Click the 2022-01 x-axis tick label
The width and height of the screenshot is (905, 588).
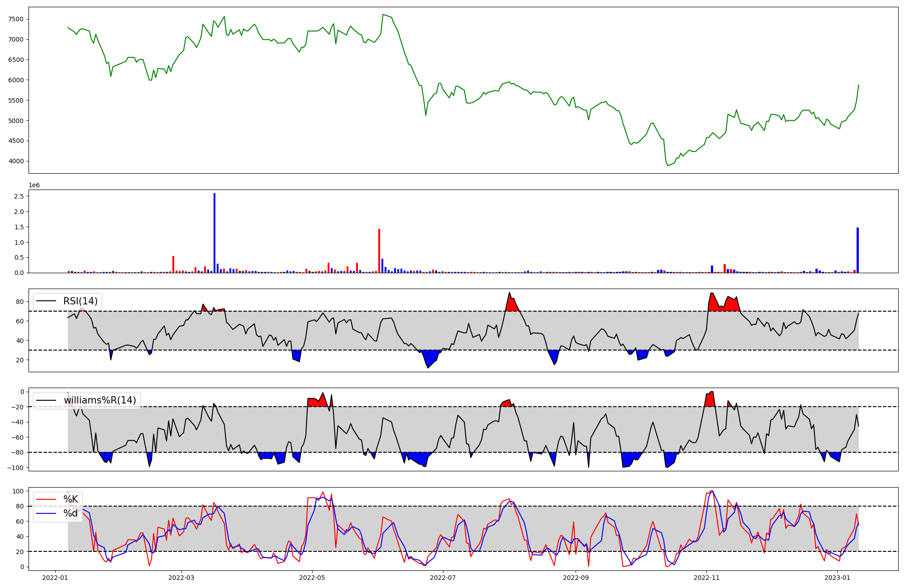55,578
